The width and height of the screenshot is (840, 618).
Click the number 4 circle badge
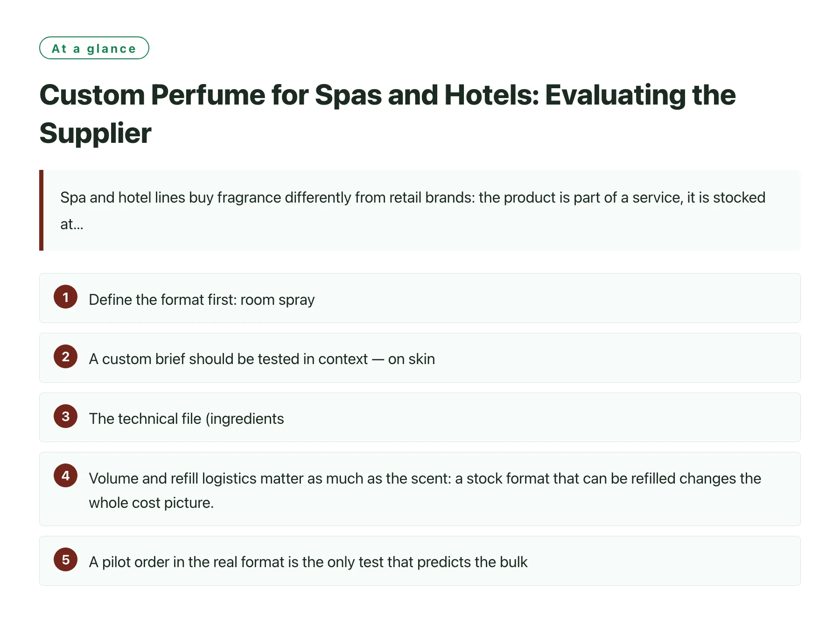point(65,476)
